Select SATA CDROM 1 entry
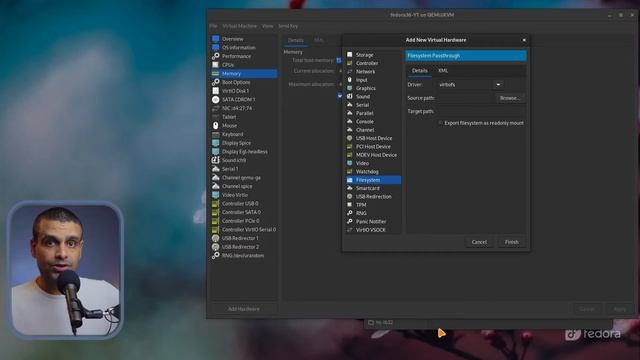 tap(244, 99)
